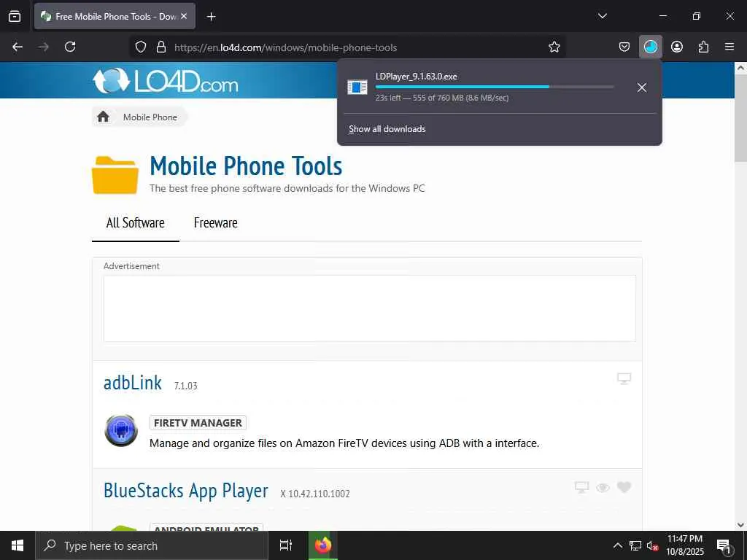Click the LDPlayer download progress bar
This screenshot has width=747, height=560.
pyautogui.click(x=495, y=87)
